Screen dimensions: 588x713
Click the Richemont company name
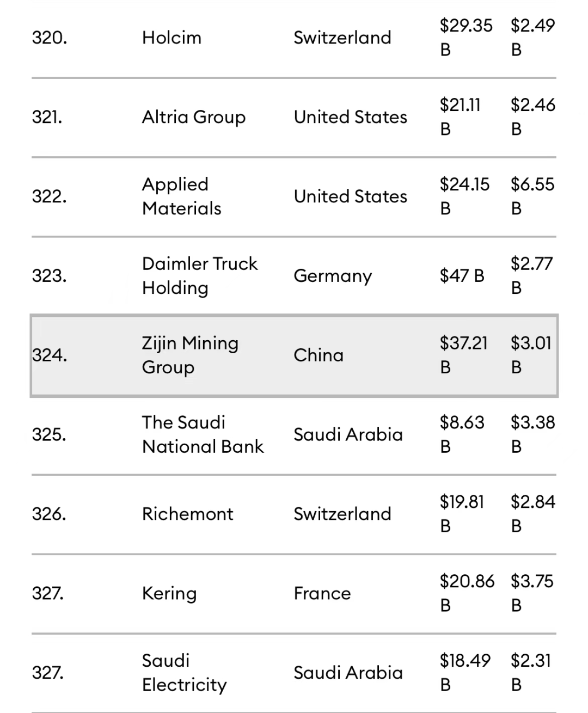coord(187,514)
